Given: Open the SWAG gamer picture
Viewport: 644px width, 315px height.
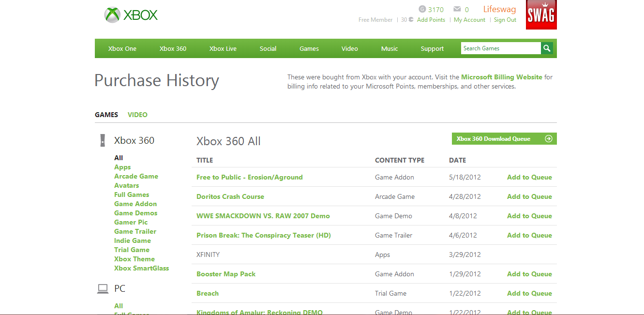Looking at the screenshot, I should tap(541, 15).
